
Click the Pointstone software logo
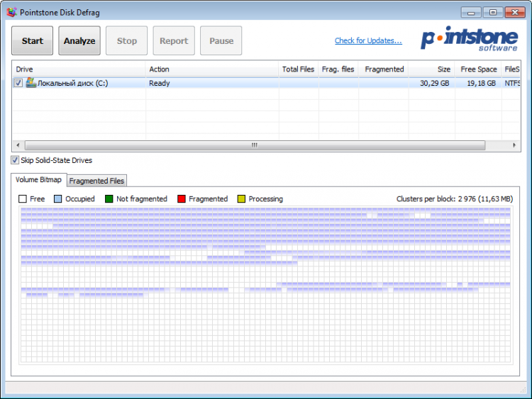pyautogui.click(x=470, y=39)
